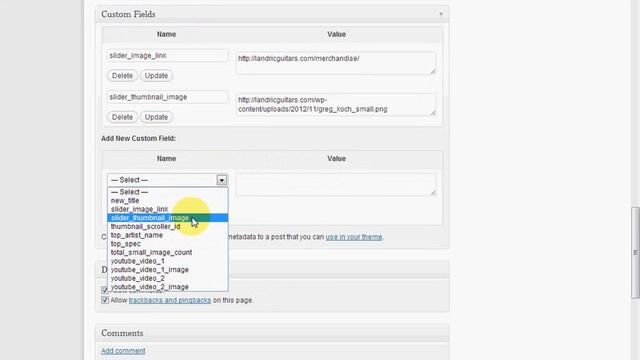Choose youtube_video_2_image from the dropdown list
Image resolution: width=640 pixels, height=360 pixels.
[x=167, y=287]
